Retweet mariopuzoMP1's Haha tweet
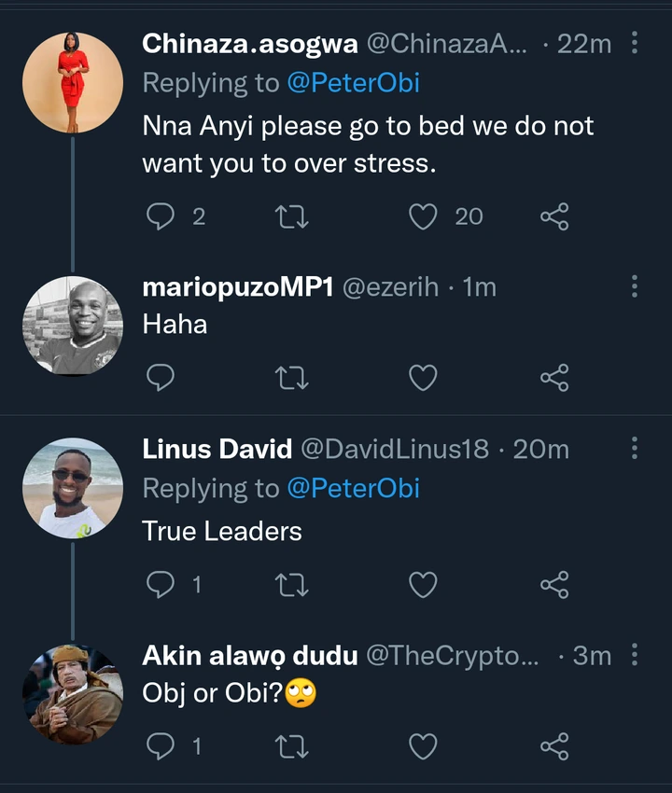672x793 pixels. [x=293, y=377]
